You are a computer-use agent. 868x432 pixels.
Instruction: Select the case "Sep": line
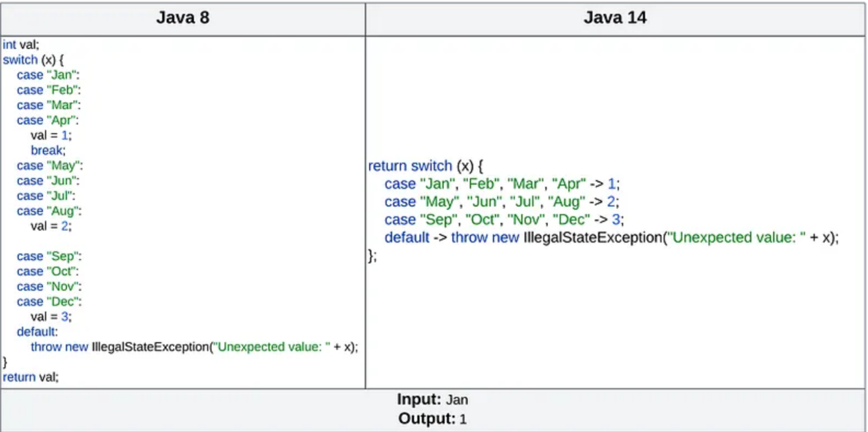[49, 256]
